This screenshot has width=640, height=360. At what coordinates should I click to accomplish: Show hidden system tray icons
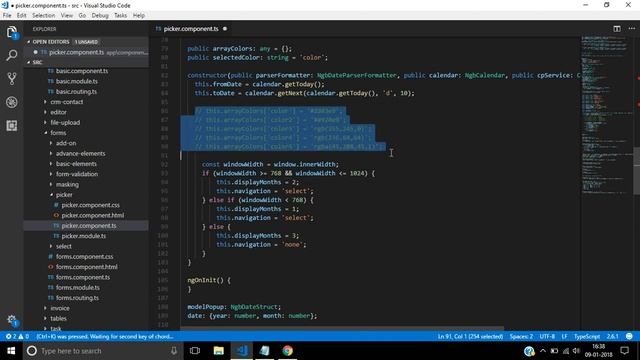(x=542, y=351)
